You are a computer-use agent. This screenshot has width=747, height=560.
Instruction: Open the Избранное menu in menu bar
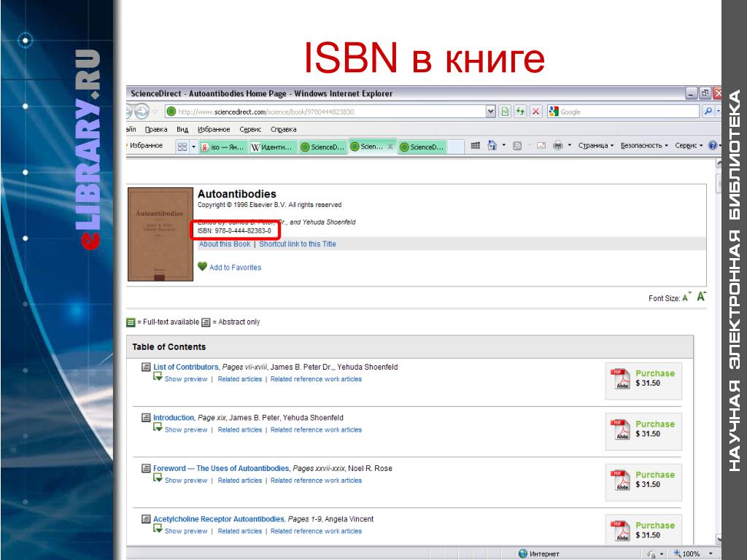pyautogui.click(x=214, y=129)
